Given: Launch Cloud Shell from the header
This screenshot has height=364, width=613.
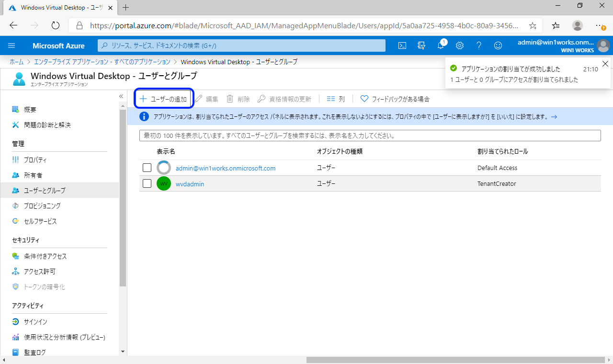Looking at the screenshot, I should pyautogui.click(x=403, y=45).
